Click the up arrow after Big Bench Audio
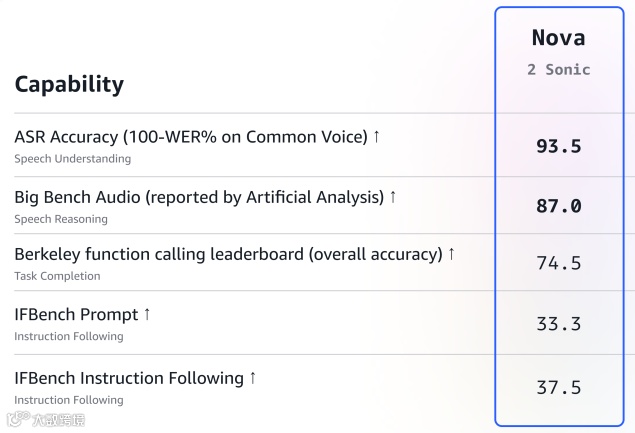Image resolution: width=635 pixels, height=433 pixels. (393, 197)
